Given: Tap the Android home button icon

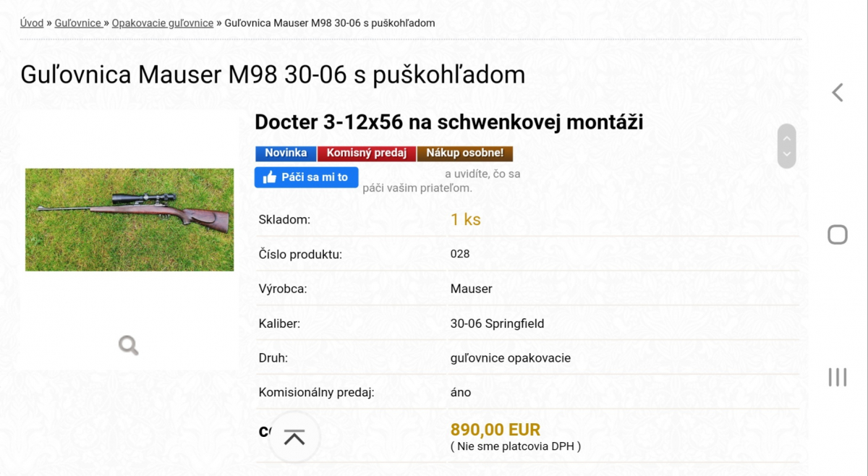Looking at the screenshot, I should pyautogui.click(x=838, y=234).
